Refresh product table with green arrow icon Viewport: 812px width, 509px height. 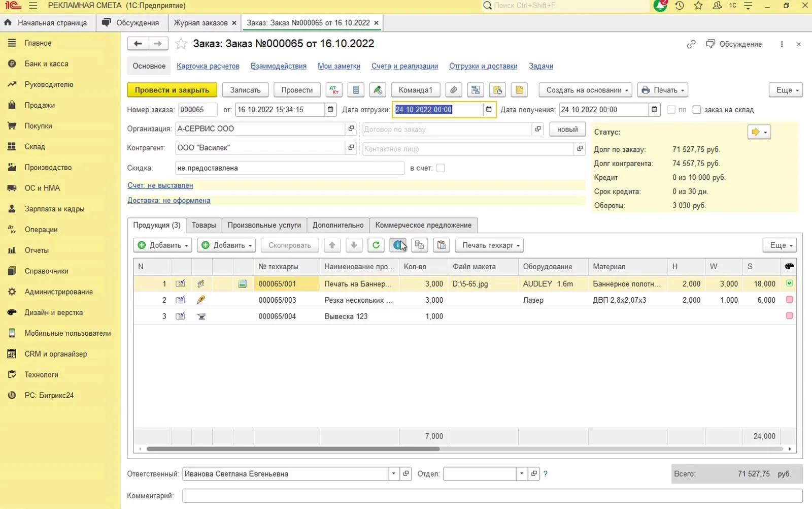coord(376,245)
